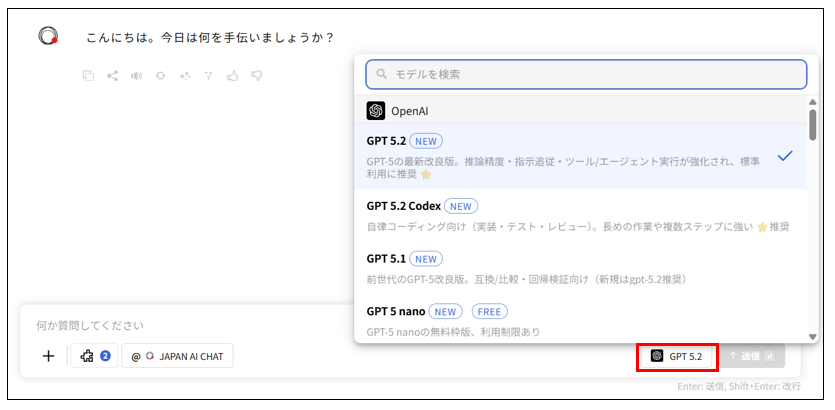Screen dimensions: 835x410
Task: Give the response a thumbs up
Action: click(x=233, y=75)
